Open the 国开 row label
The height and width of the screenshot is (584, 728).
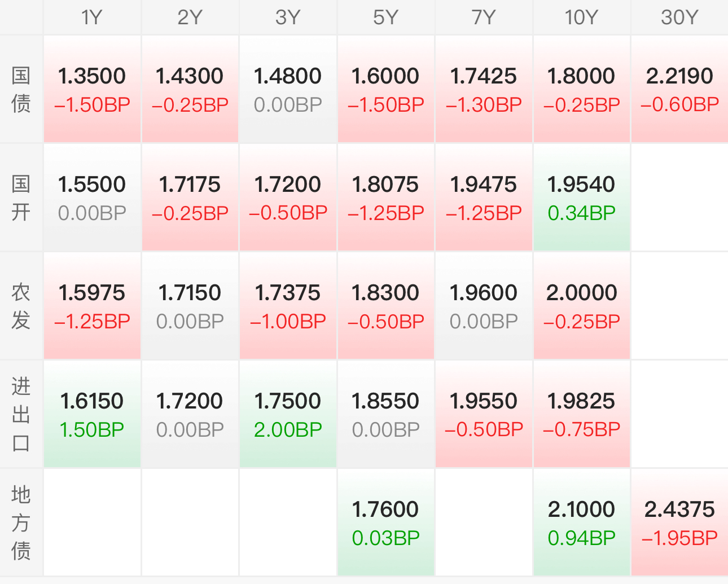tap(21, 197)
